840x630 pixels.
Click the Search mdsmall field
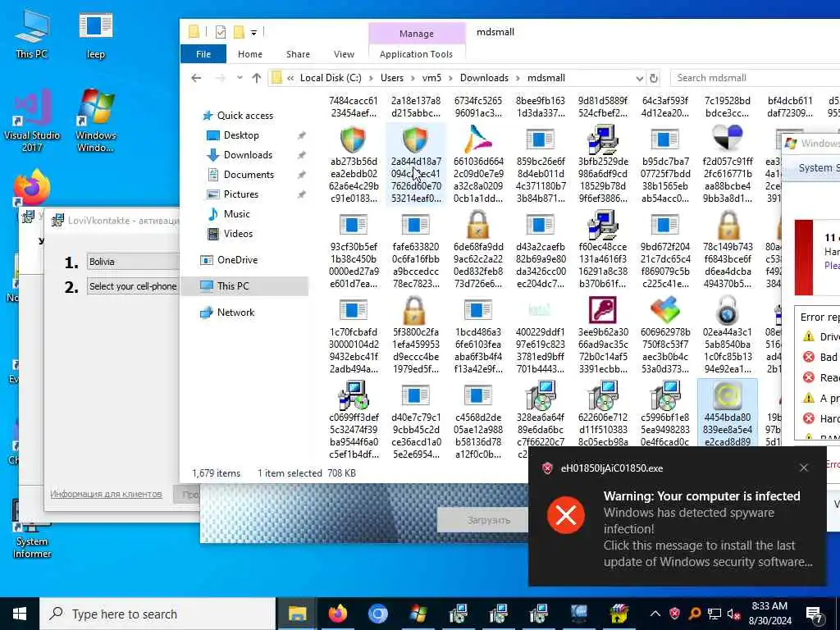(x=755, y=78)
